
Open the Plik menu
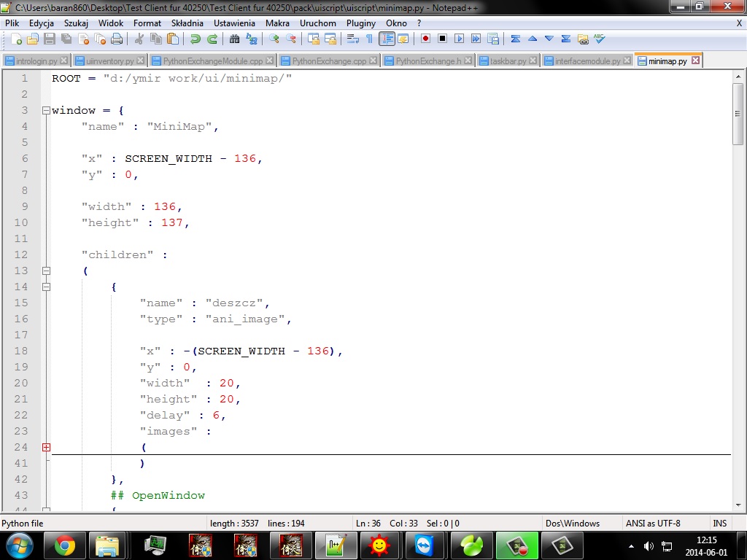coord(12,23)
